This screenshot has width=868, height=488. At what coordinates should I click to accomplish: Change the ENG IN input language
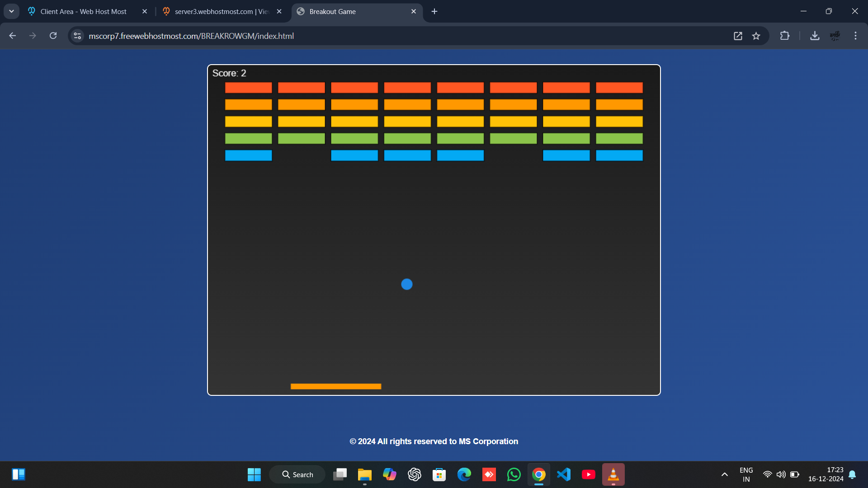[746, 474]
